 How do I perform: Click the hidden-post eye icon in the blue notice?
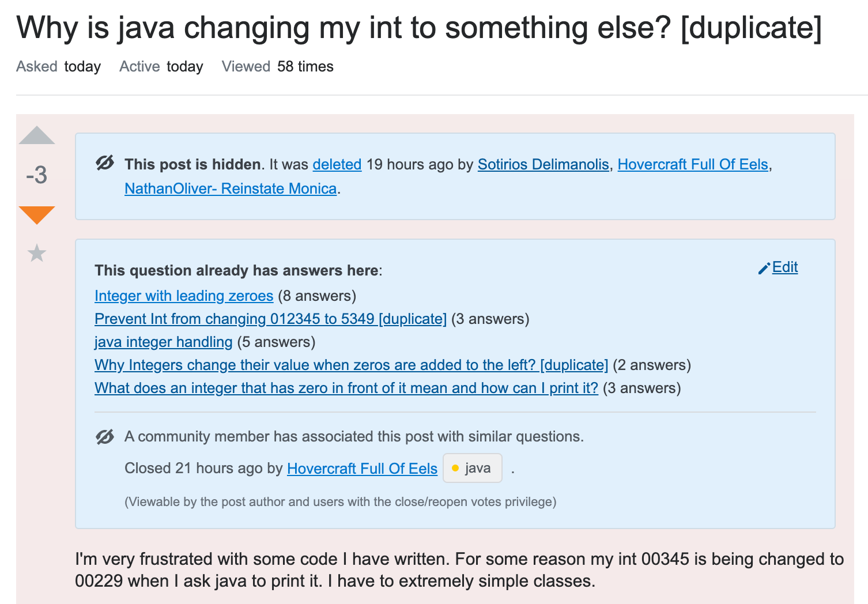(104, 164)
